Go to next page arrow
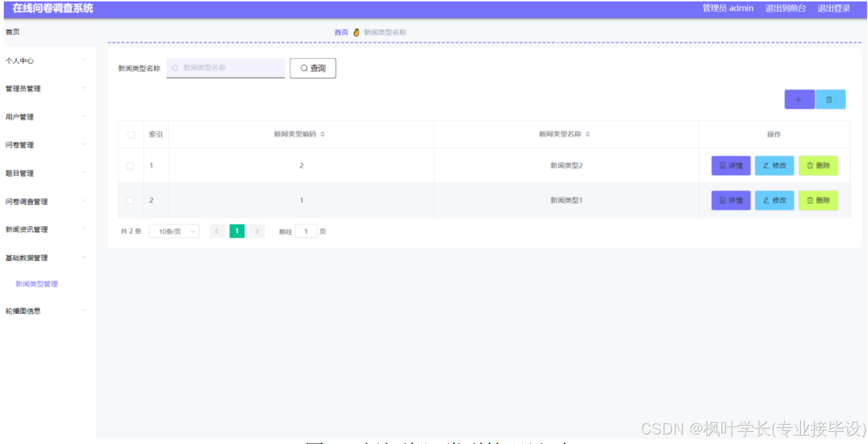The image size is (868, 444). click(257, 231)
